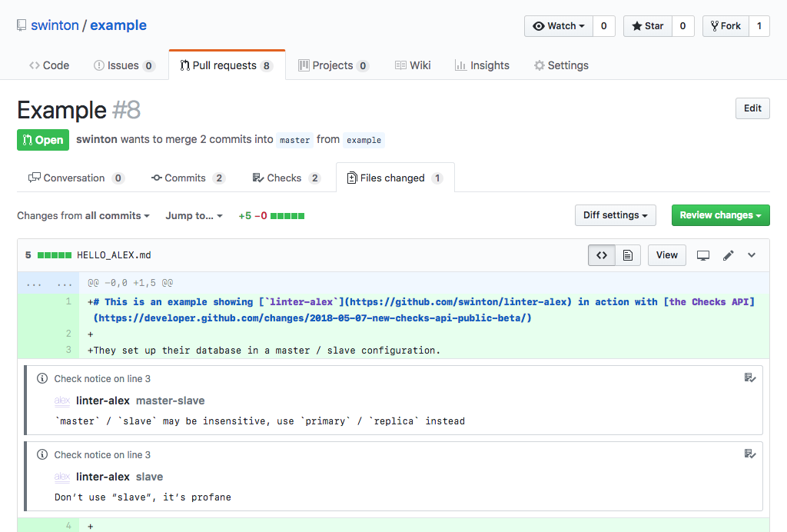Click the swinton author name in merge description
Image resolution: width=787 pixels, height=532 pixels.
pyautogui.click(x=97, y=139)
